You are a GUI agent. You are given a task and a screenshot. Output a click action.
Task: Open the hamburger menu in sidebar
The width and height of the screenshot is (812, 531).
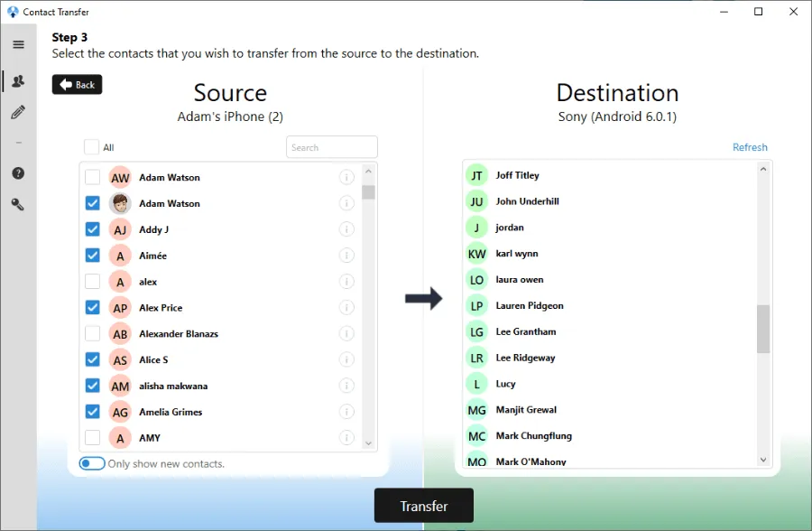[18, 44]
